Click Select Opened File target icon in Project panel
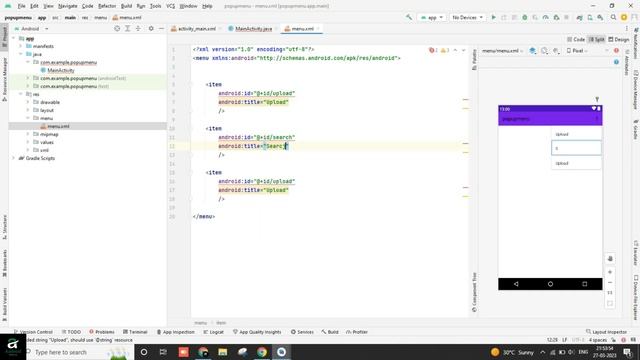The image size is (640, 360). pyautogui.click(x=117, y=29)
